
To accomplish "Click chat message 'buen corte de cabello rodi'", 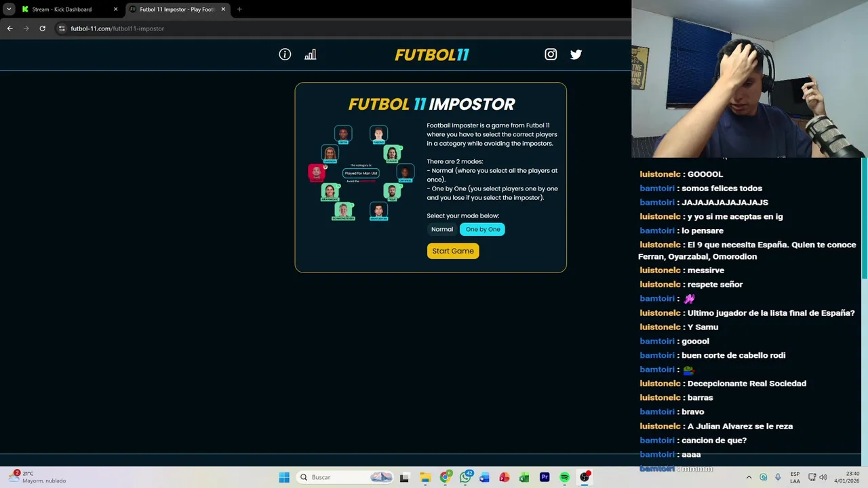I will (x=733, y=355).
